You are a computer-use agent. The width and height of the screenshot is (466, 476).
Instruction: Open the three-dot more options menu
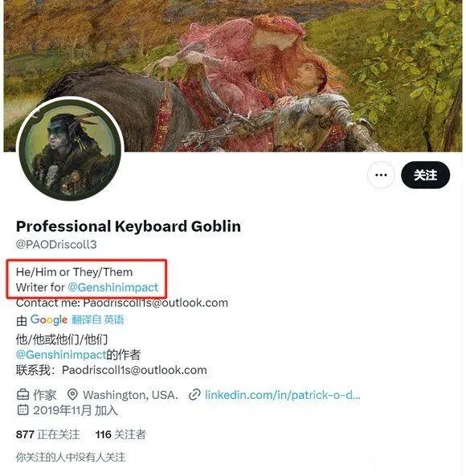(x=381, y=175)
